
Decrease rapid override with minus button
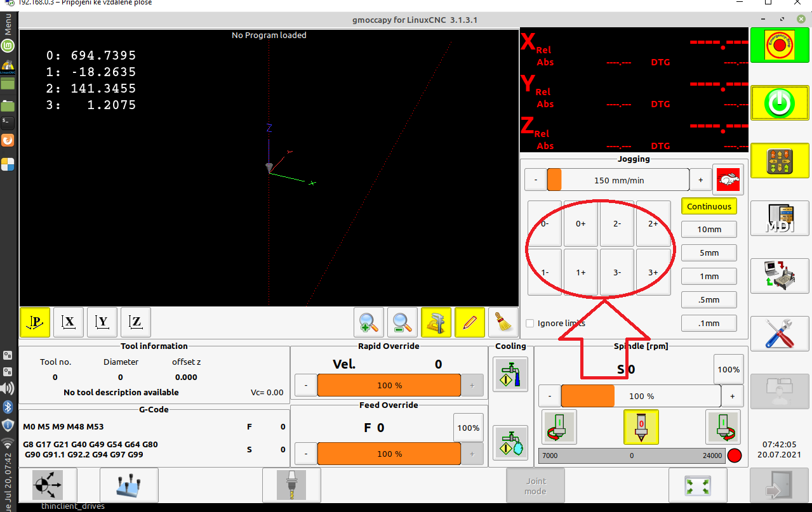coord(306,385)
